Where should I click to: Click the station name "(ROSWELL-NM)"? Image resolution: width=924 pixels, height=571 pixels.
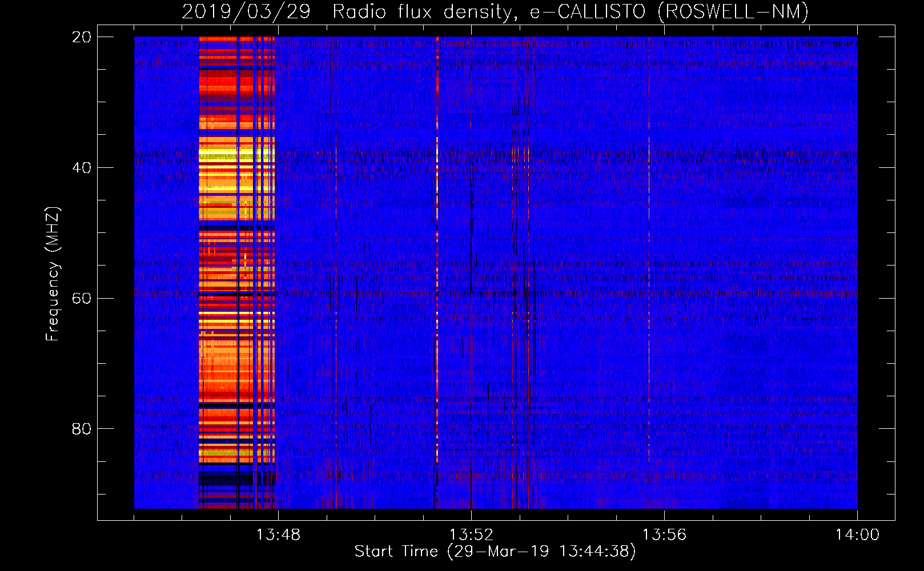733,11
